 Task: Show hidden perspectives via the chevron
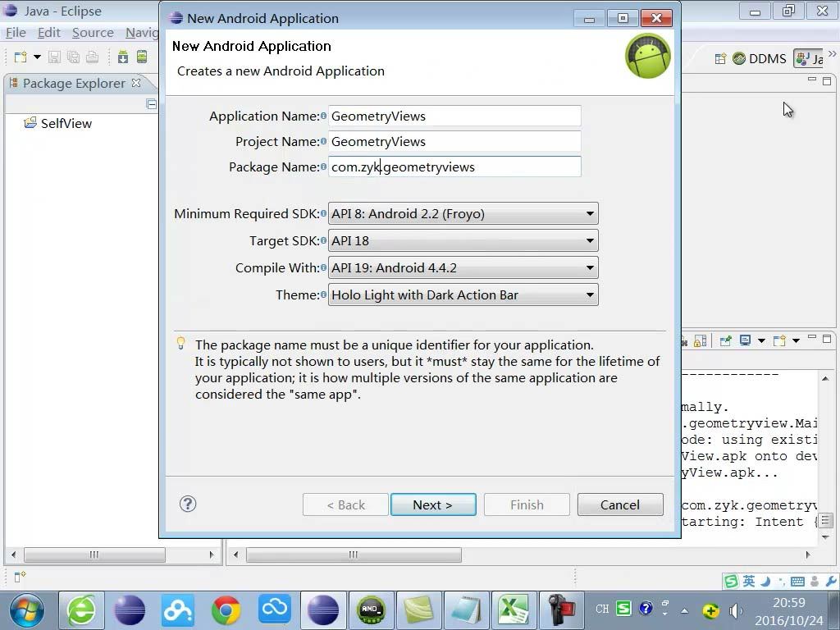click(x=832, y=53)
